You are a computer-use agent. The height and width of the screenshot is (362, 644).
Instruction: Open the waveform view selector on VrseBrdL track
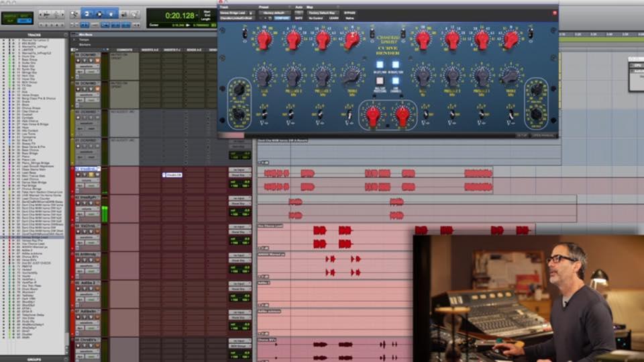(87, 181)
